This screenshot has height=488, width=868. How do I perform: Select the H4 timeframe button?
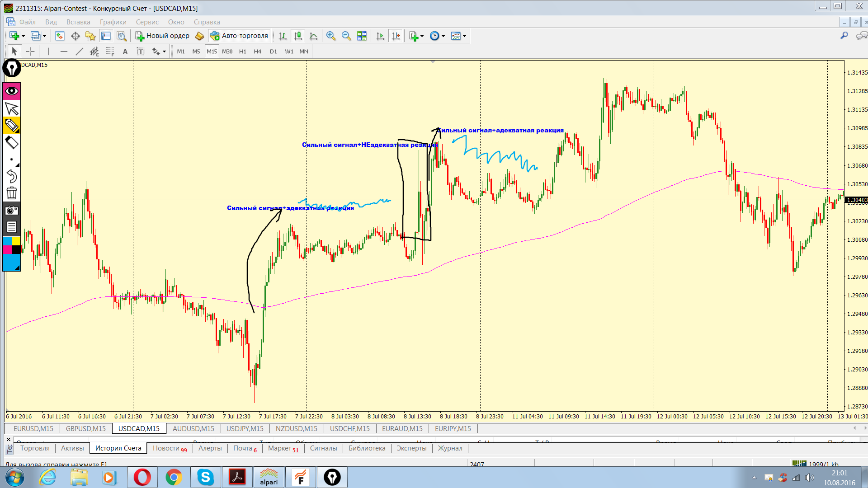(x=258, y=52)
